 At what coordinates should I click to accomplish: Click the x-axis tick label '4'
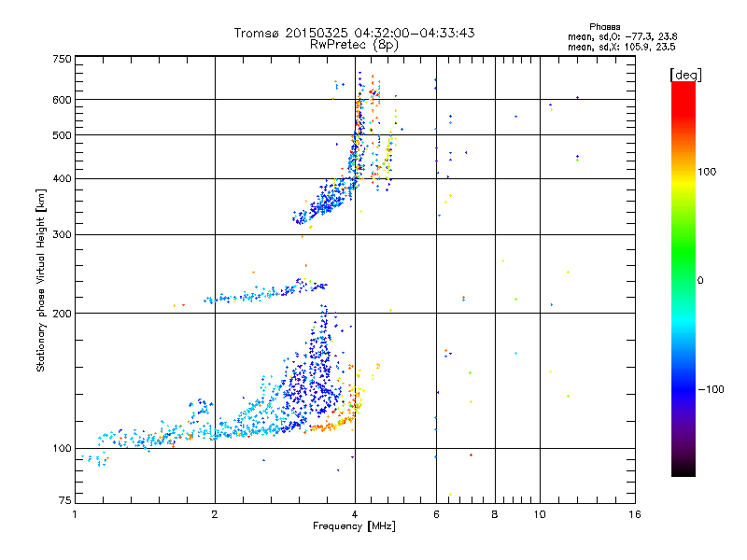[x=355, y=514]
